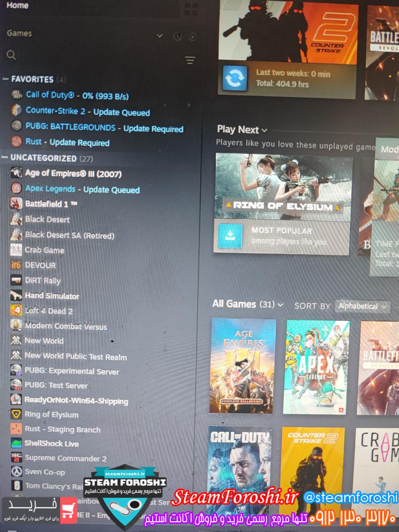This screenshot has height=532, width=399.
Task: Collapse the Uncategorized category
Action: click(5, 158)
